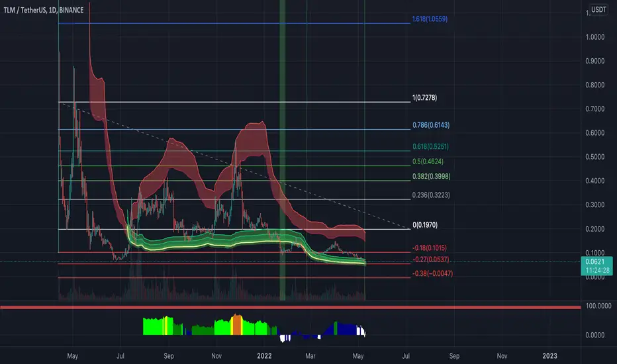
Task: Click the Mar label on time axis
Action: (x=310, y=356)
